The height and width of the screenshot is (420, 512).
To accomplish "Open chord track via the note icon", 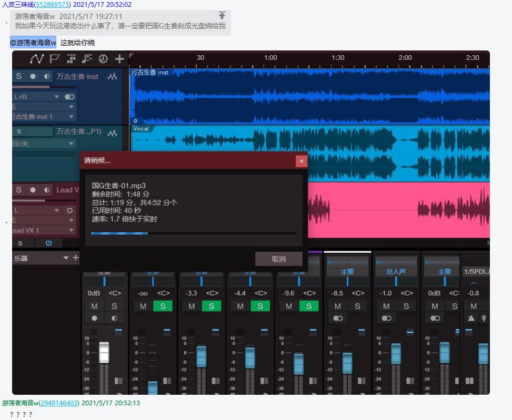I will tap(86, 59).
